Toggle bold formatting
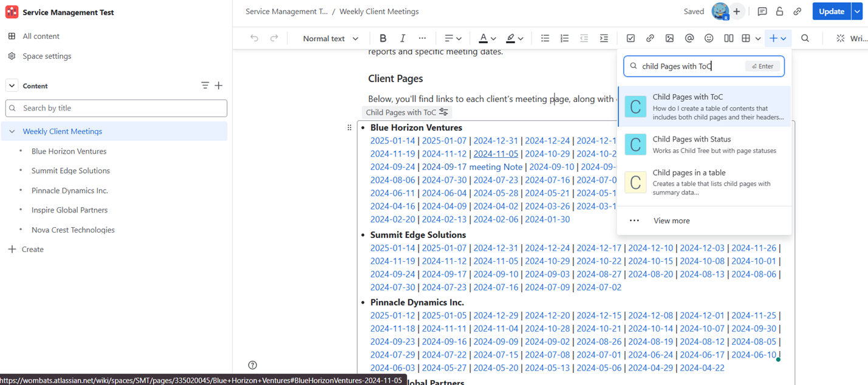Viewport: 868px width, 385px height. coord(383,38)
